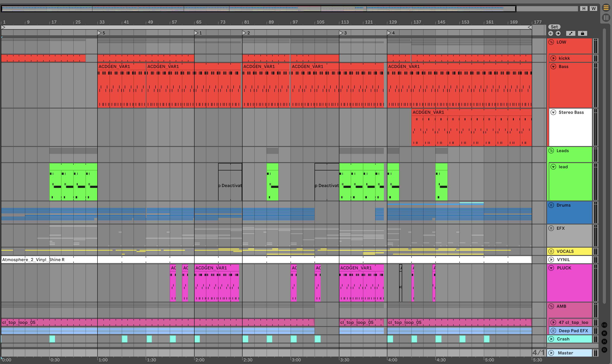Toggle Returns section visibility button R
The width and height of the screenshot is (612, 364).
pyautogui.click(x=604, y=333)
